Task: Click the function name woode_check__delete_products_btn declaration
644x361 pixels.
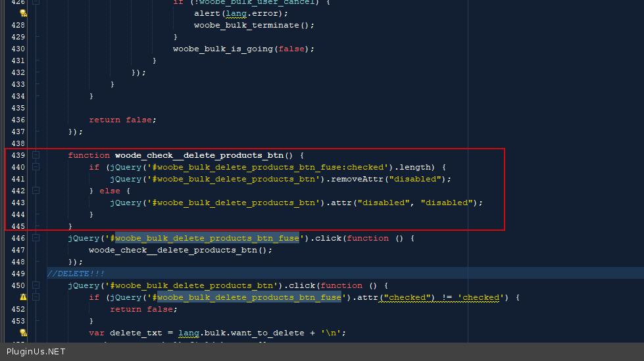Action: coord(199,155)
